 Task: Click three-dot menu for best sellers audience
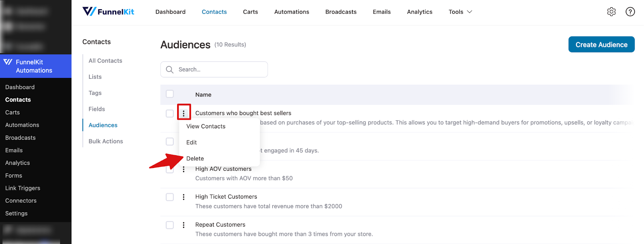click(x=184, y=113)
